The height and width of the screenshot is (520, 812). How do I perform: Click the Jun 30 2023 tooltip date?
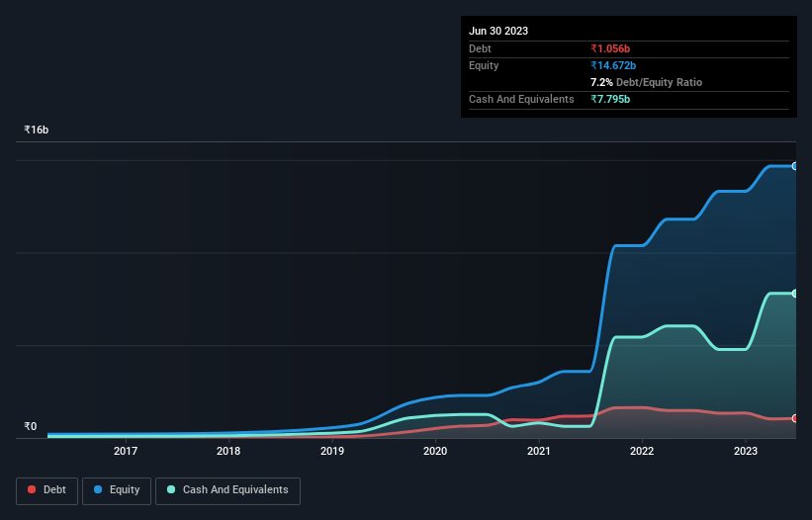(x=498, y=31)
